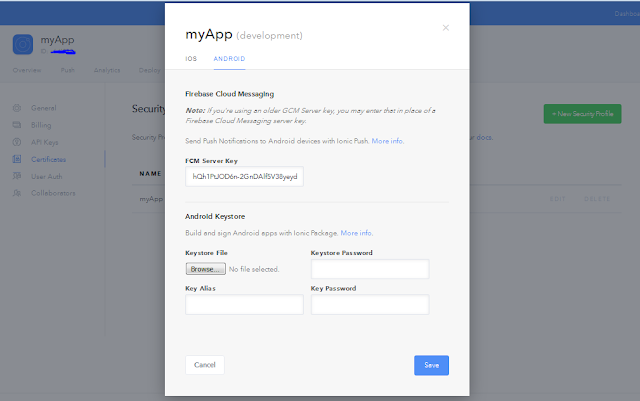This screenshot has height=401, width=640.
Task: Open the Billing icon in sidebar
Action: (x=17, y=125)
